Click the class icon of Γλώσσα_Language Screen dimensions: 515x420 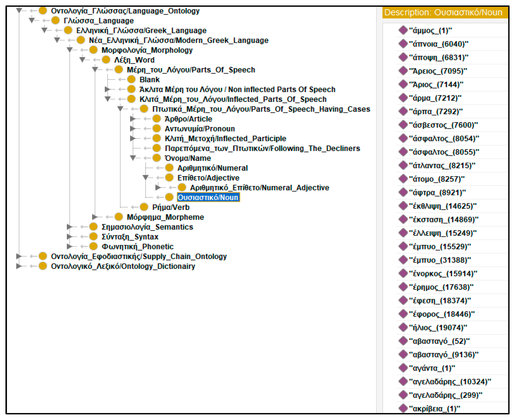point(55,20)
